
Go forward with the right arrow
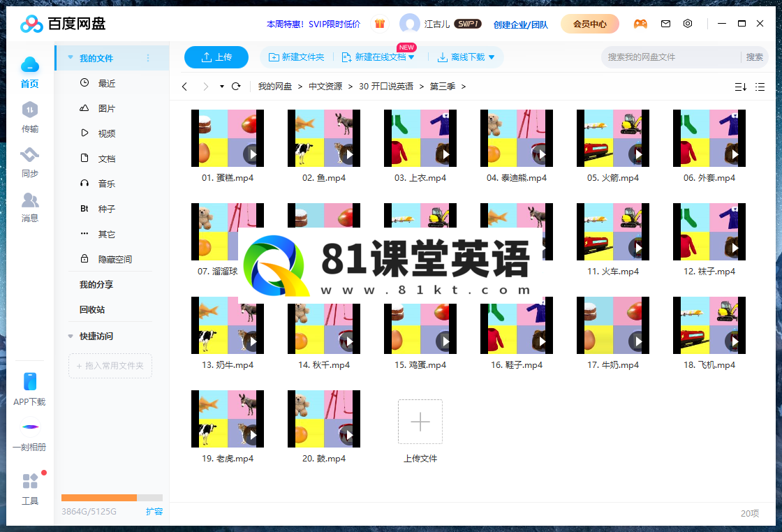tap(205, 87)
